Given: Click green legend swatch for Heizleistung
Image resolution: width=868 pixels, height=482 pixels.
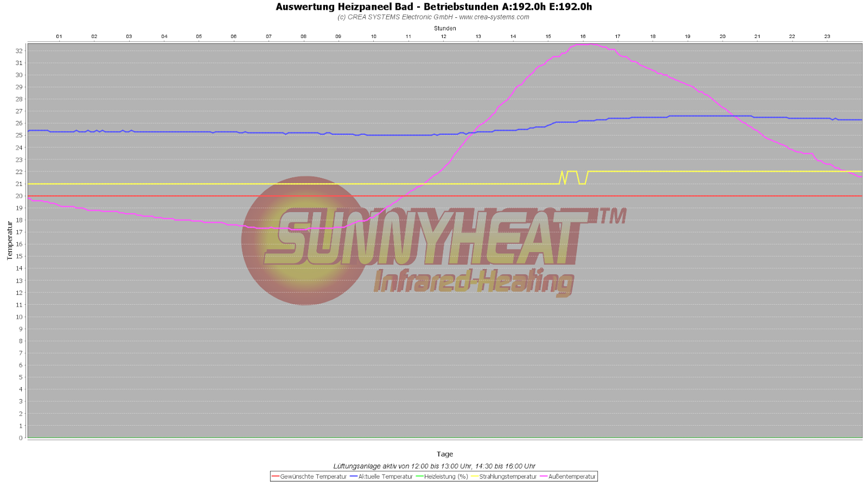Looking at the screenshot, I should [x=419, y=477].
